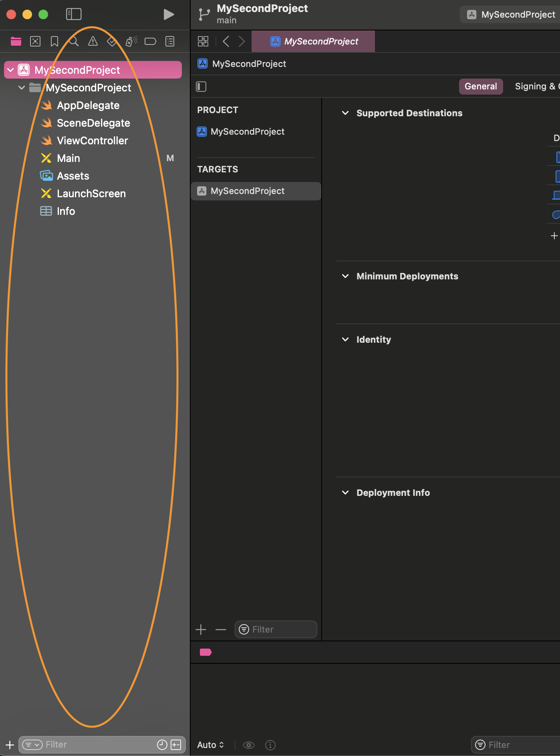Open the Test navigator checkmark diamond
Image resolution: width=560 pixels, height=756 pixels.
pyautogui.click(x=112, y=41)
